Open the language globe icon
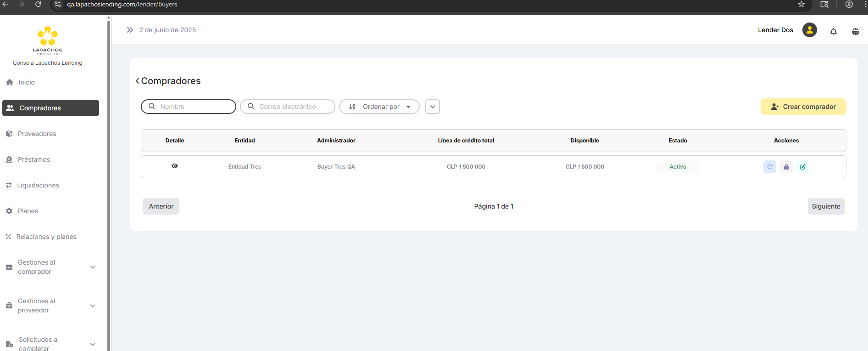Screen dimensions: 868x351 coord(855,31)
